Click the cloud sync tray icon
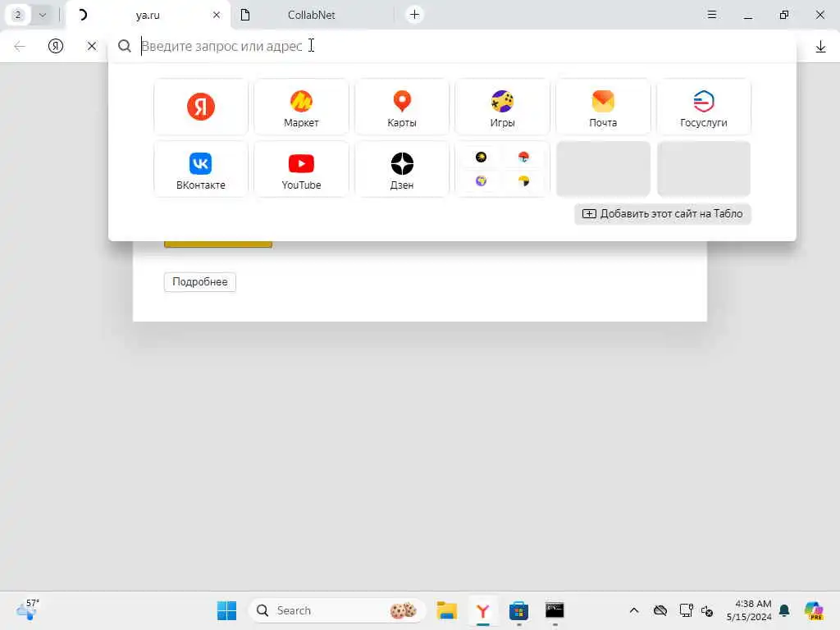Image resolution: width=840 pixels, height=630 pixels. [x=660, y=610]
